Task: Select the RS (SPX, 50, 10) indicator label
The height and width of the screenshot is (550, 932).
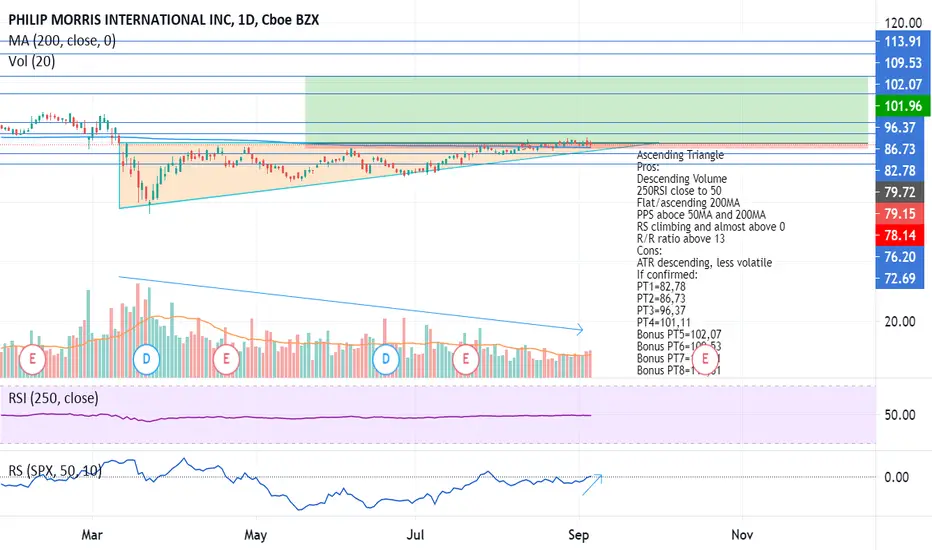Action: (x=55, y=472)
